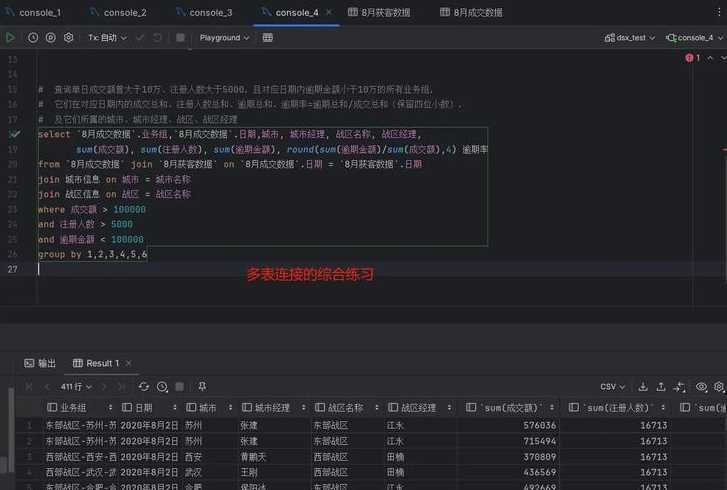The image size is (727, 490).
Task: Open the Tx transaction mode dropdown
Action: pyautogui.click(x=108, y=38)
